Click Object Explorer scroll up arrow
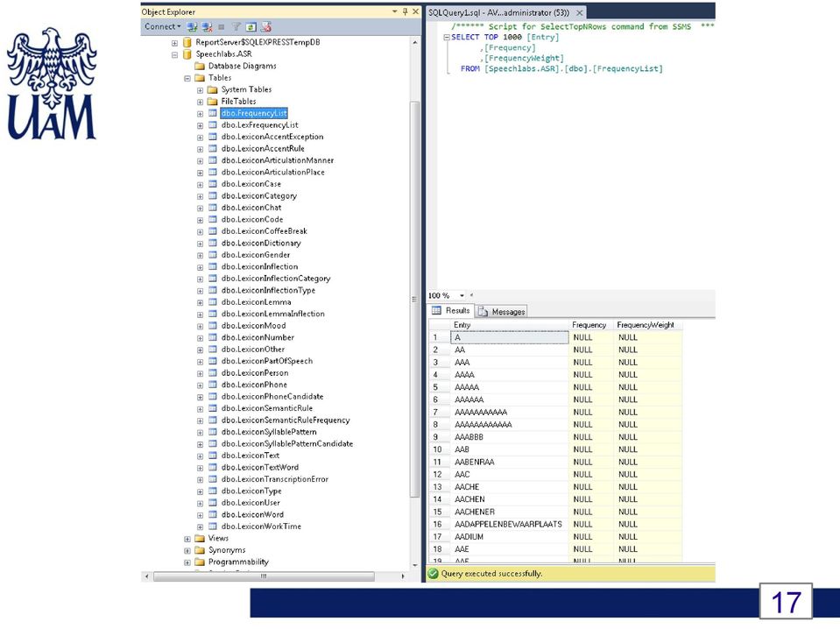 pyautogui.click(x=415, y=42)
